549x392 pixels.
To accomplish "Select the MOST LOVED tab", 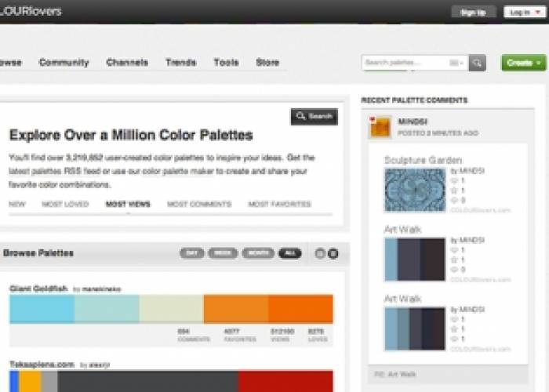I will (x=65, y=204).
